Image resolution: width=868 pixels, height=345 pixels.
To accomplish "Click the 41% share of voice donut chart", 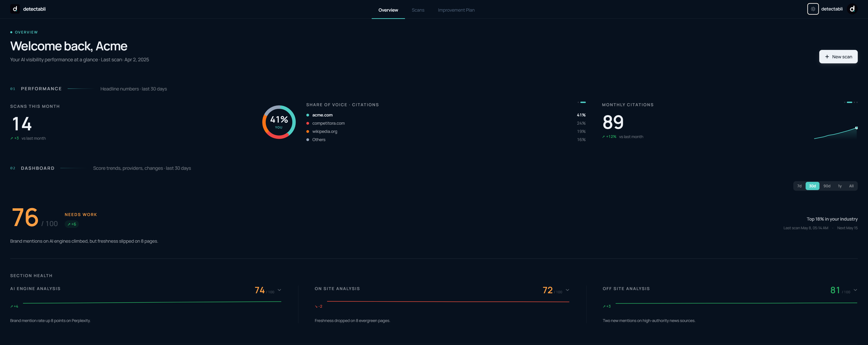I will pyautogui.click(x=279, y=122).
